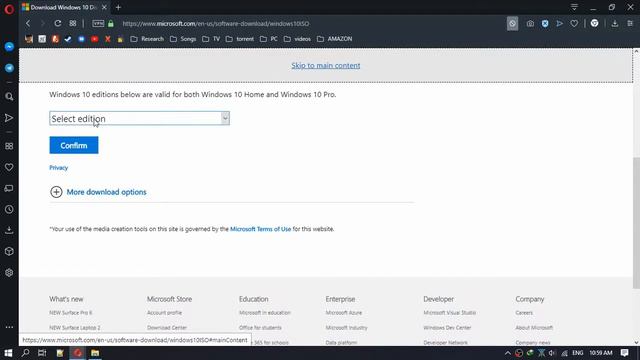
Task: Go back to the previous page
Action: (28, 24)
